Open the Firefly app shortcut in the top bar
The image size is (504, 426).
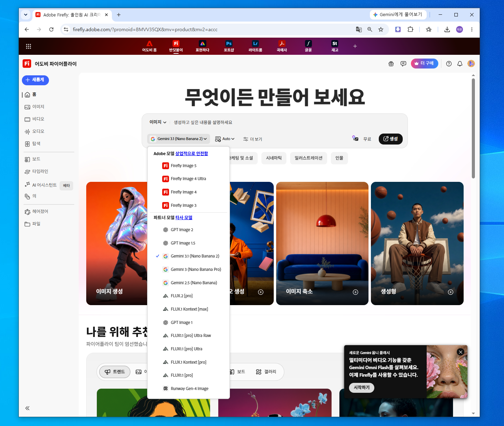point(176,46)
